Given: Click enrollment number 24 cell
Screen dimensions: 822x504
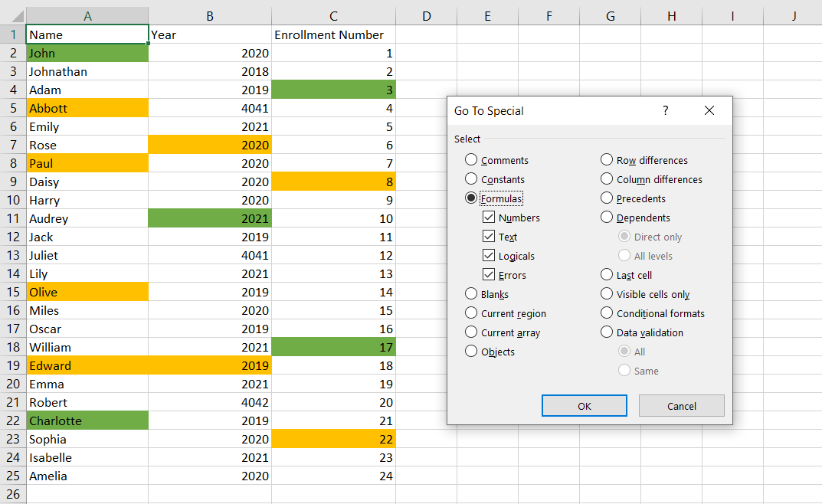Looking at the screenshot, I should click(333, 476).
